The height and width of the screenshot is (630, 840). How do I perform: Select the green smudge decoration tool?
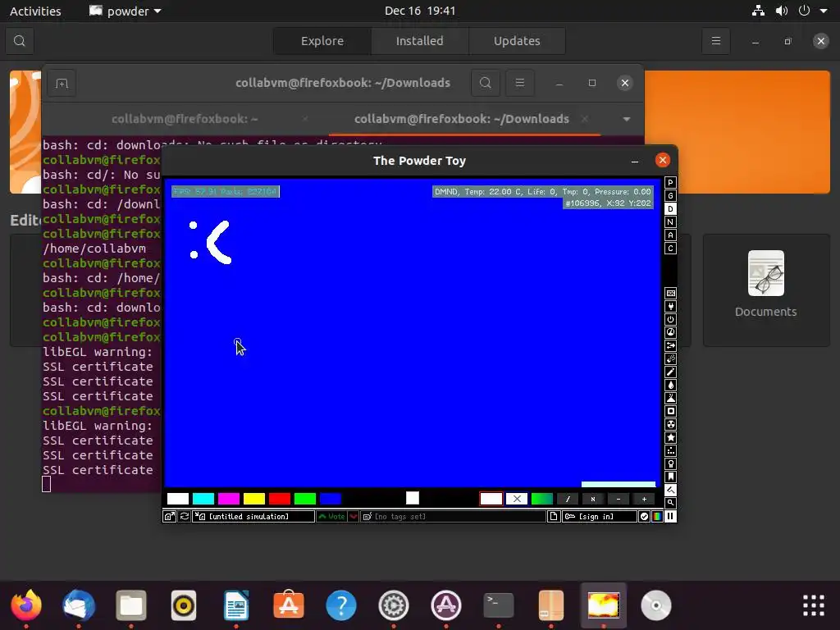541,500
